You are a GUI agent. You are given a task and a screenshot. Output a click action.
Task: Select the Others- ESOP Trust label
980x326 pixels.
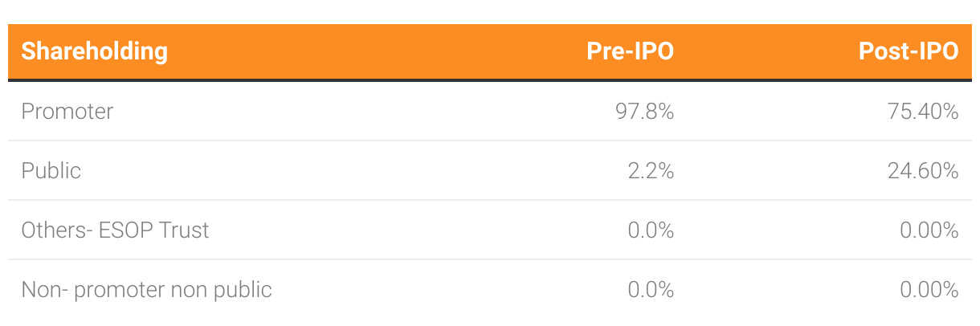click(x=115, y=230)
